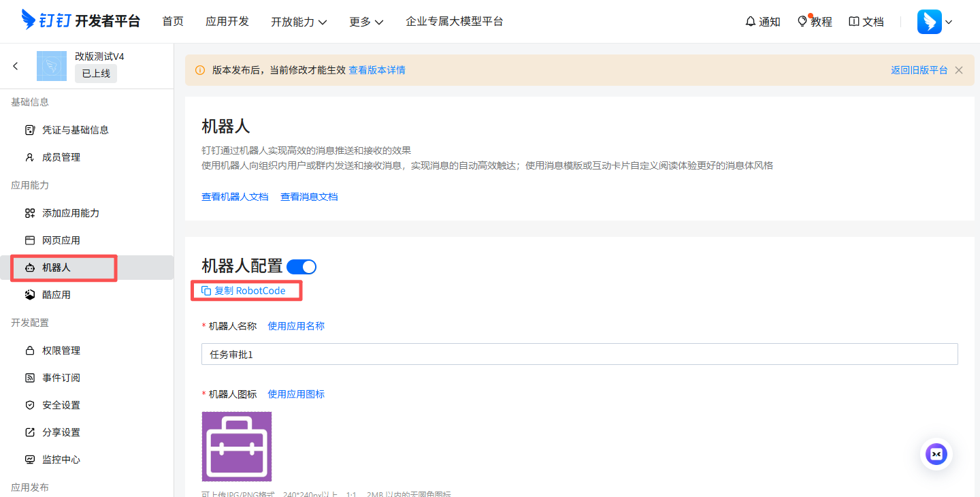Viewport: 980px width, 497px height.
Task: Click the copy RobotCode icon
Action: click(x=206, y=291)
